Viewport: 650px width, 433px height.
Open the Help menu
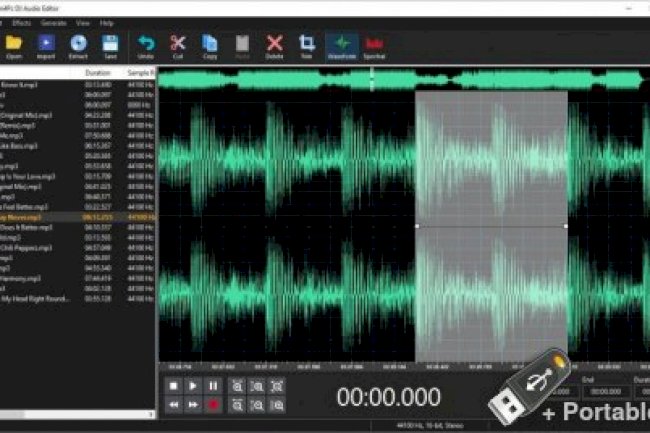pyautogui.click(x=107, y=22)
